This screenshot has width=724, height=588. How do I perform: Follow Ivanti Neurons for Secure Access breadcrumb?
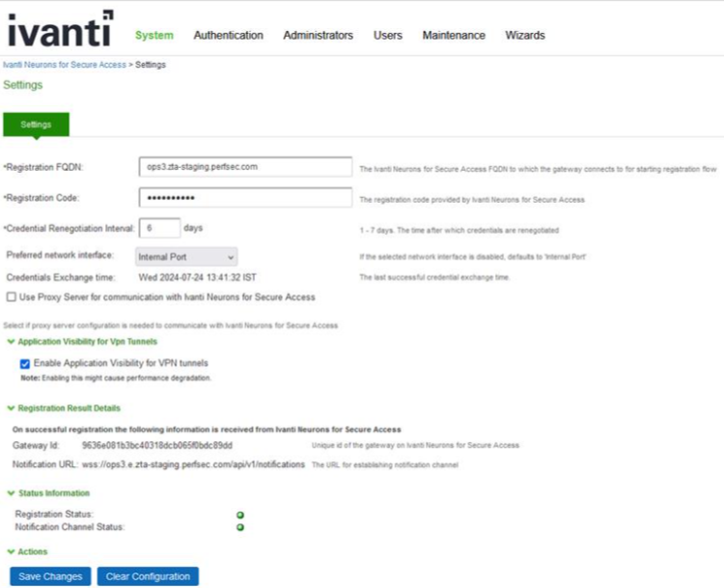(x=64, y=65)
